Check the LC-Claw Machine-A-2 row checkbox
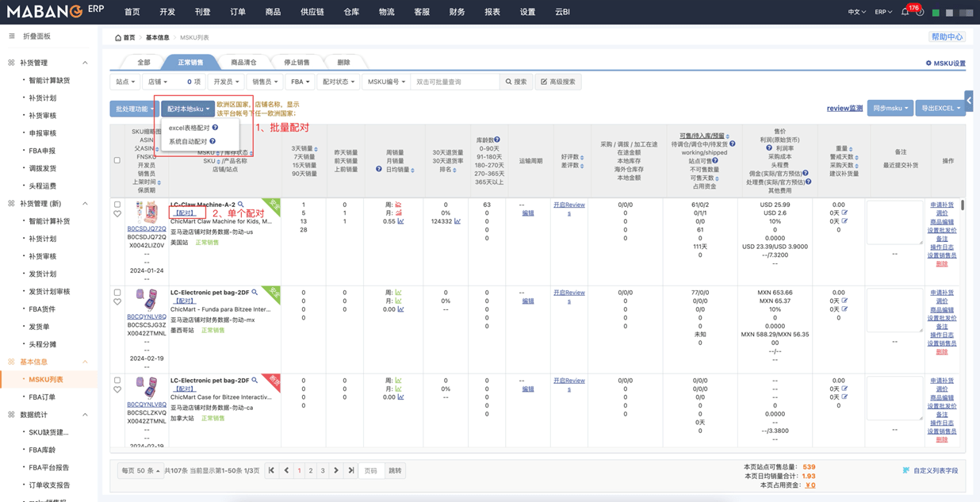This screenshot has height=502, width=980. pos(117,205)
